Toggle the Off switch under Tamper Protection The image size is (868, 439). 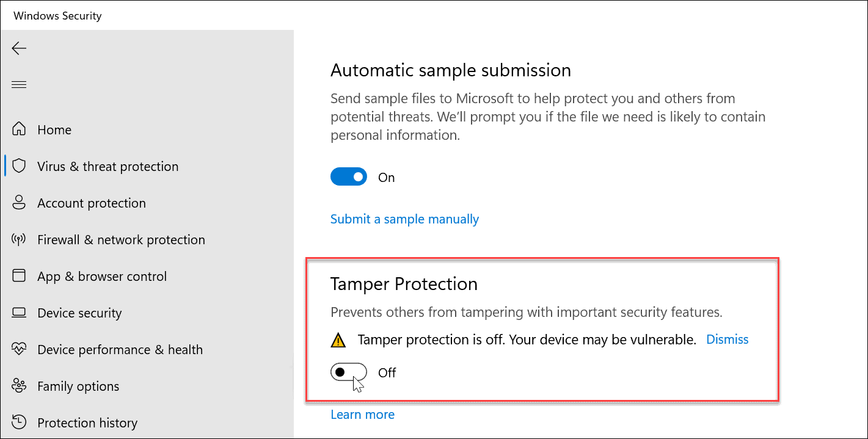[x=349, y=371]
